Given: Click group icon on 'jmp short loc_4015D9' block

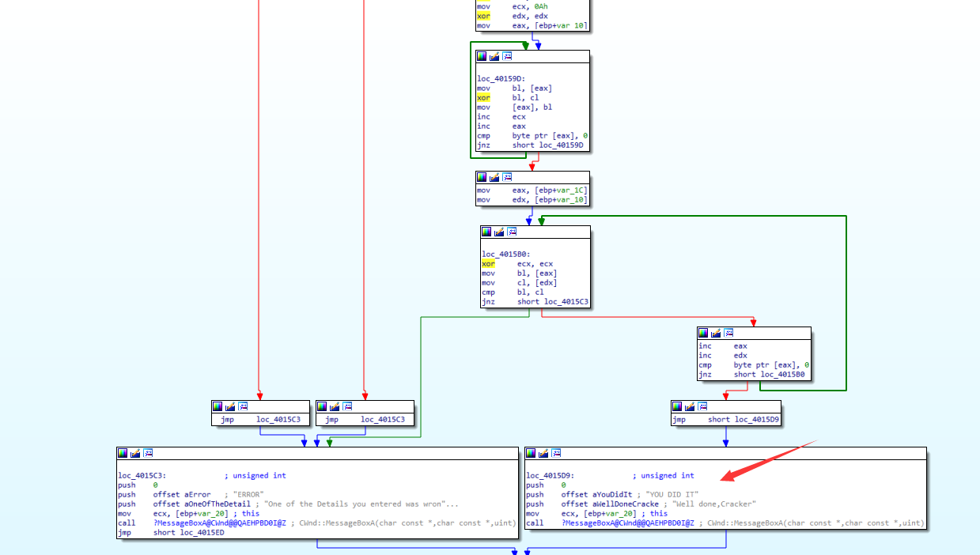Looking at the screenshot, I should [703, 406].
